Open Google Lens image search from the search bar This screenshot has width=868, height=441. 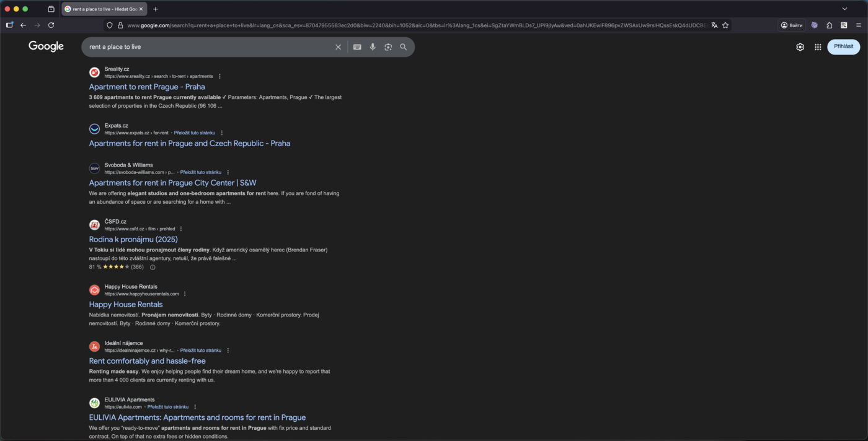(388, 46)
